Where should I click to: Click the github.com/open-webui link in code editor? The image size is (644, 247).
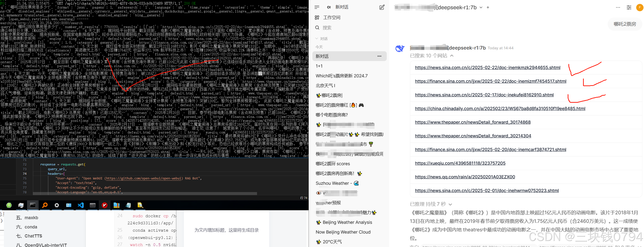[144, 178]
